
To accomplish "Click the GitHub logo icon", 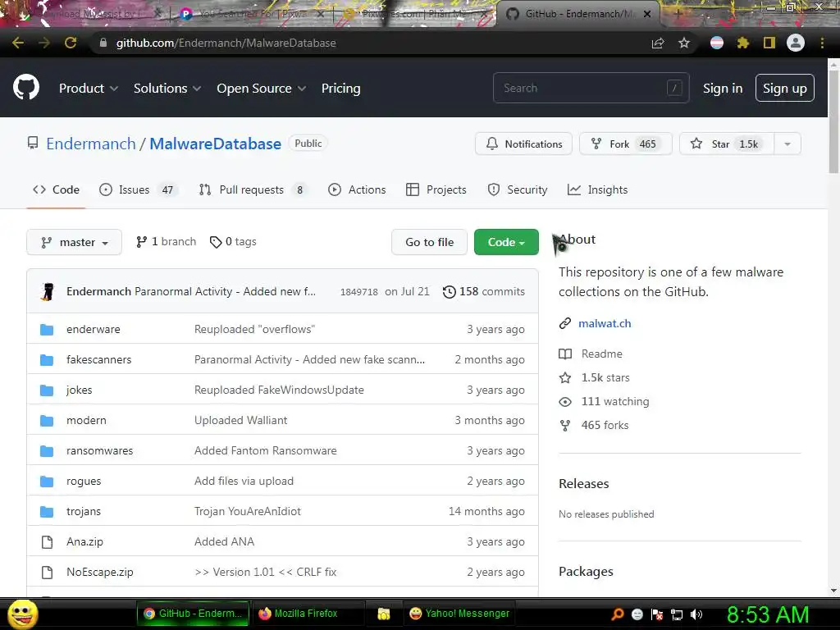I will coord(25,88).
